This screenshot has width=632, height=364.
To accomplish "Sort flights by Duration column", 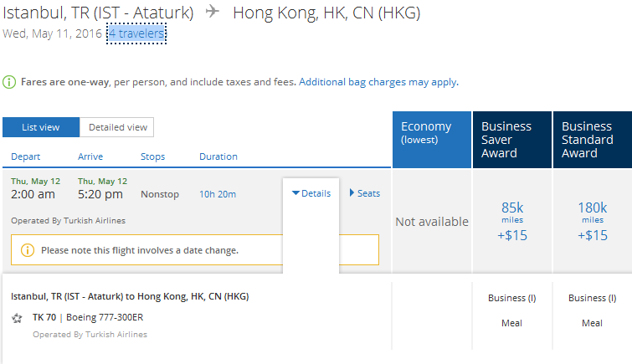I will (218, 156).
